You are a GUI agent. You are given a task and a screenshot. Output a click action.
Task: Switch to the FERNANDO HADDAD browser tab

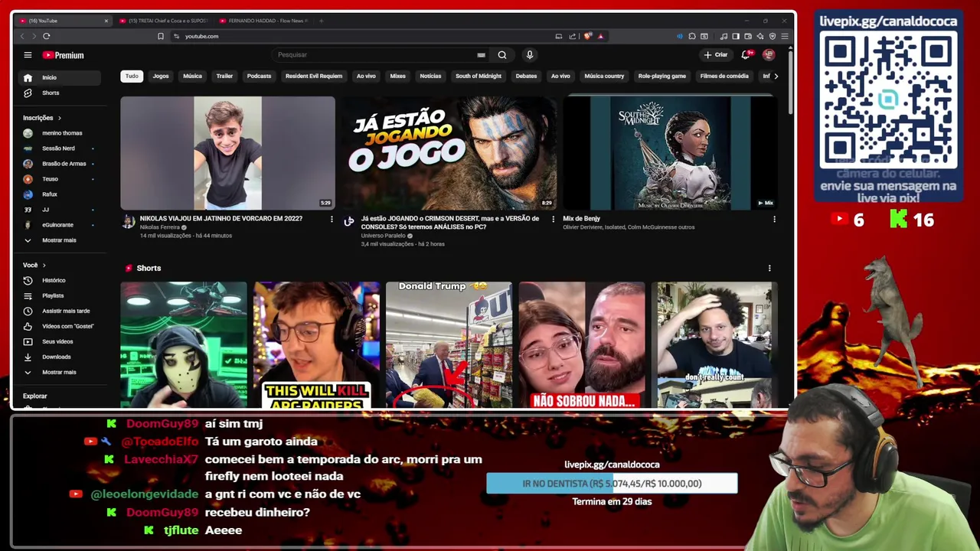coord(264,21)
